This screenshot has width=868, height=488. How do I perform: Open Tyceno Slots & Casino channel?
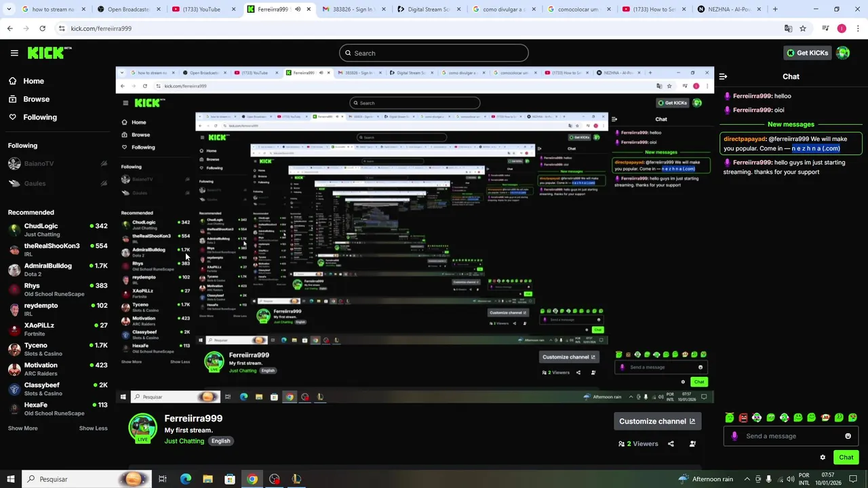[x=58, y=349]
